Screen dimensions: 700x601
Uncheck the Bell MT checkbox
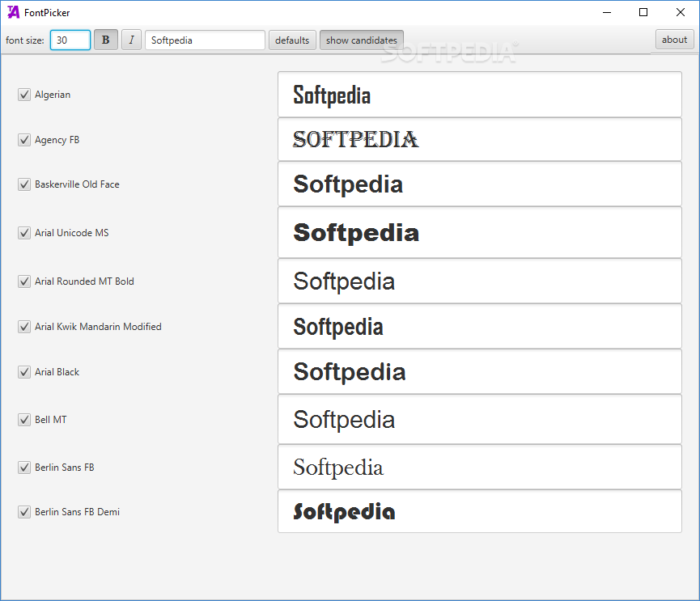pyautogui.click(x=24, y=420)
